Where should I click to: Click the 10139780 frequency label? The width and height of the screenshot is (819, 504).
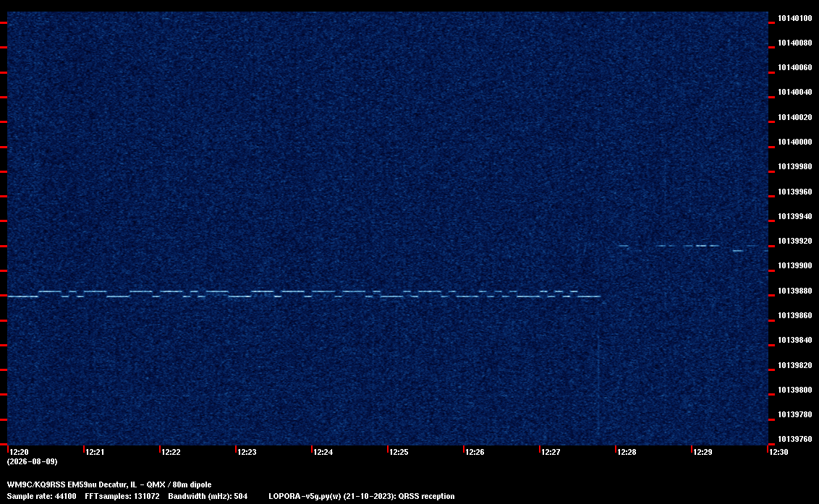(795, 414)
